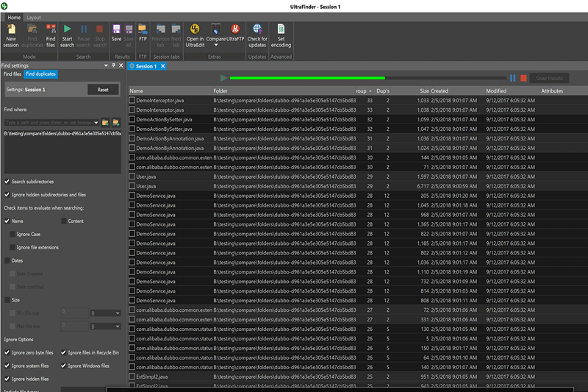This screenshot has height=392, width=588.
Task: Enable the Size checkbox
Action: click(7, 300)
